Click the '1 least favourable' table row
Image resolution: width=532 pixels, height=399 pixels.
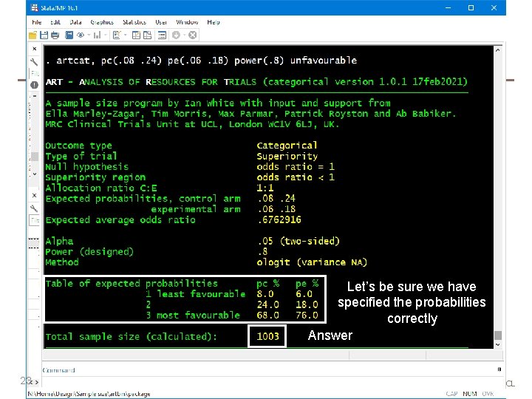point(229,294)
